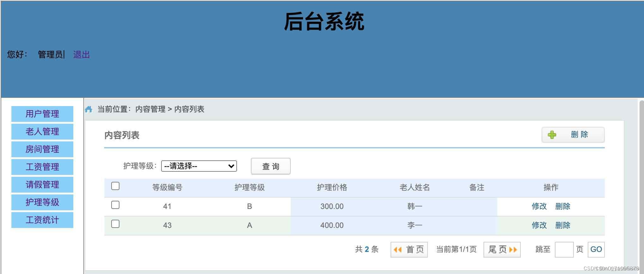Click the 内容列表 panel heading
This screenshot has height=274, width=644.
(122, 135)
